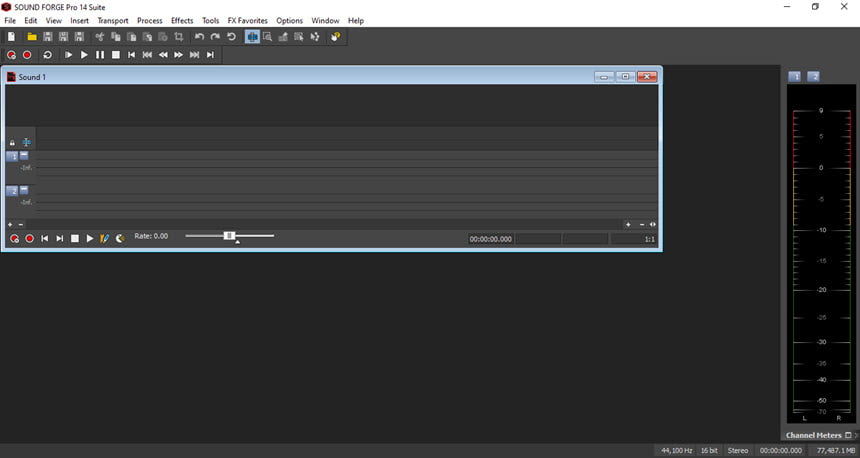The width and height of the screenshot is (860, 458).
Task: Click Play All in main transport toolbar
Action: (69, 55)
